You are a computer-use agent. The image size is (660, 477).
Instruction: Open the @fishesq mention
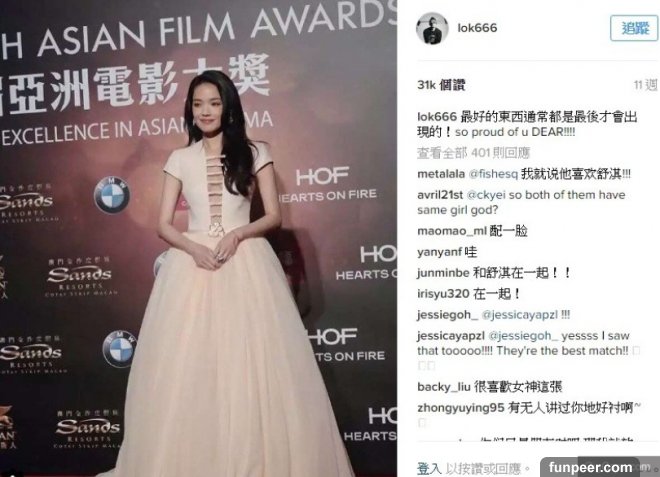tap(493, 174)
